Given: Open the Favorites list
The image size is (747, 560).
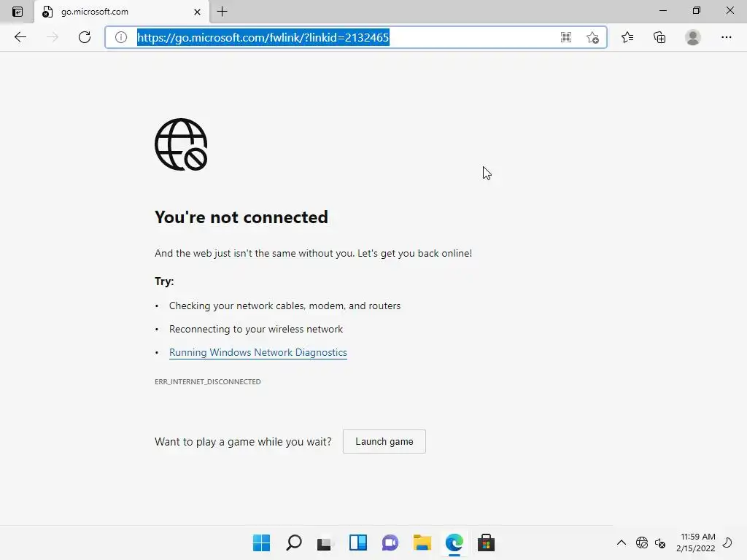Looking at the screenshot, I should tap(627, 37).
